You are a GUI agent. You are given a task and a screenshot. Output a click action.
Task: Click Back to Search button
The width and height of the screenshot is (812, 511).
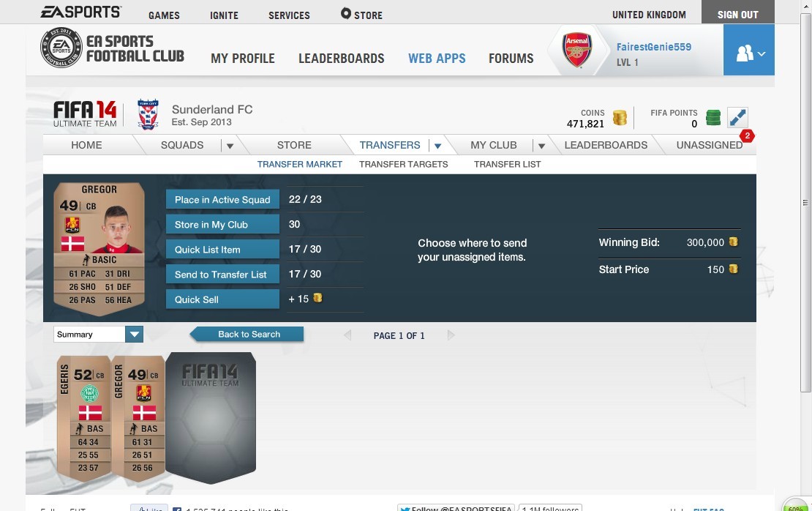(247, 335)
